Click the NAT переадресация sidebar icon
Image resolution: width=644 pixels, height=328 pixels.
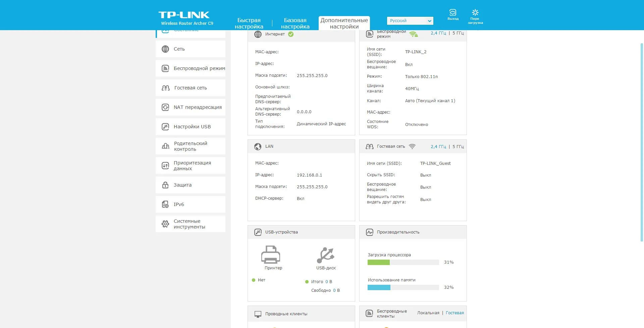click(x=165, y=107)
